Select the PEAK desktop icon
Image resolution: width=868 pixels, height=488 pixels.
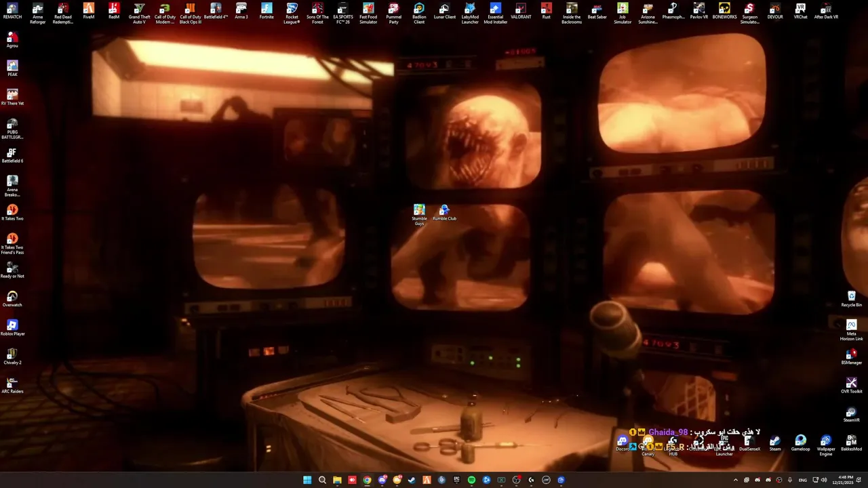[12, 68]
